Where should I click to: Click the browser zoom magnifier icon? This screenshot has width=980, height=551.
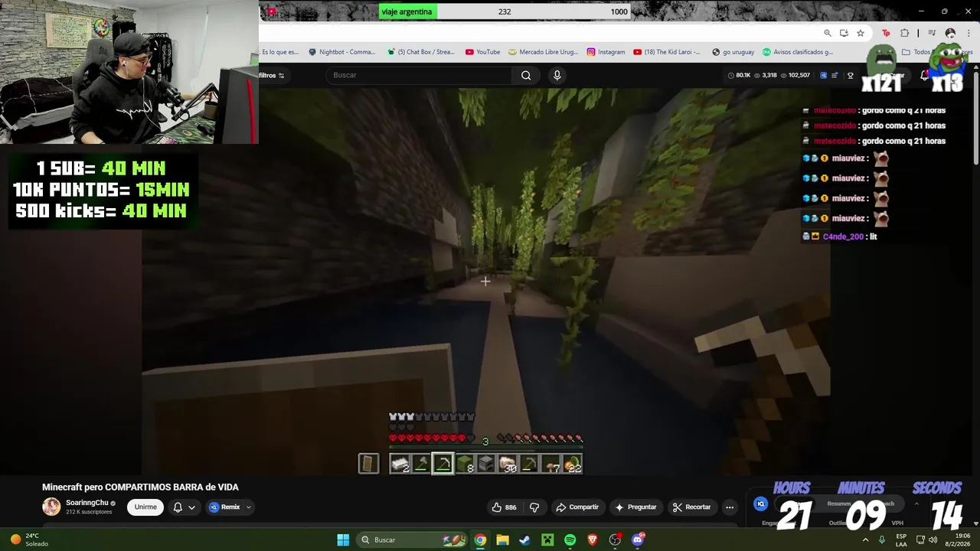pyautogui.click(x=828, y=33)
